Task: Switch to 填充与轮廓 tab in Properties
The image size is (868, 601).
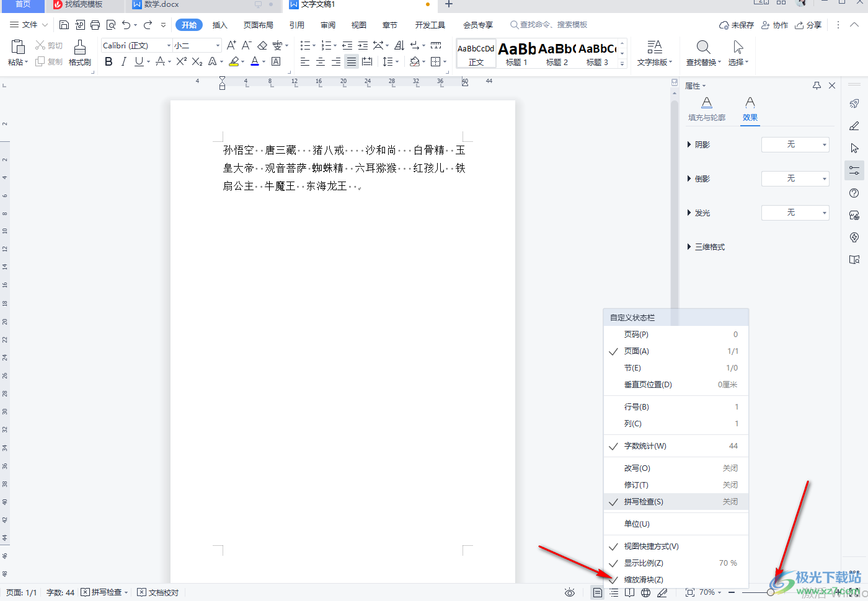Action: pos(707,109)
